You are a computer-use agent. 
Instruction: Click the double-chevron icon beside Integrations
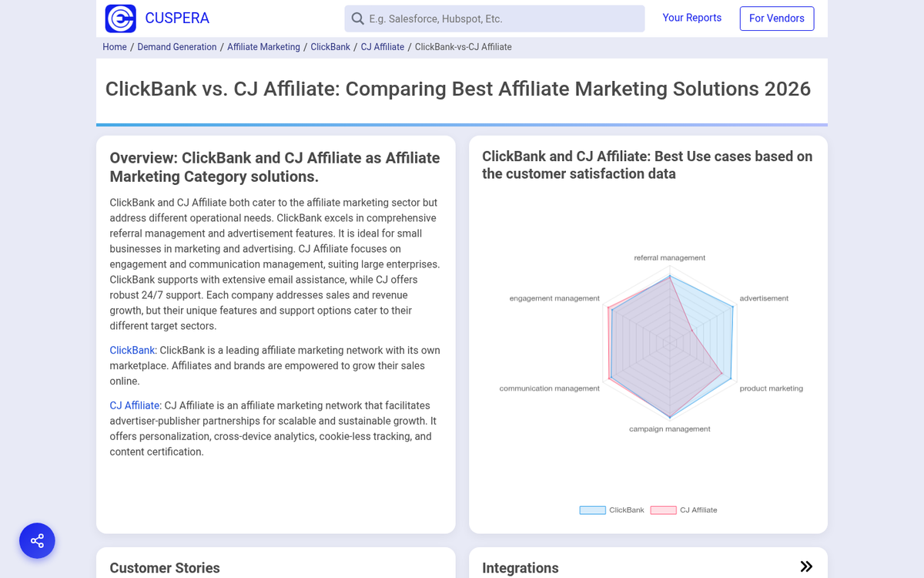pos(806,566)
